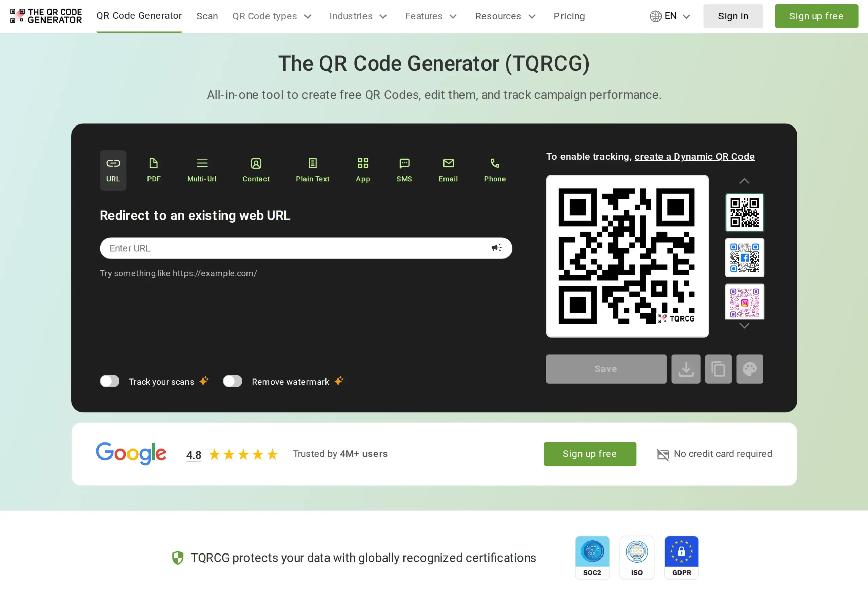
Task: Click the grey Save button
Action: tap(606, 369)
